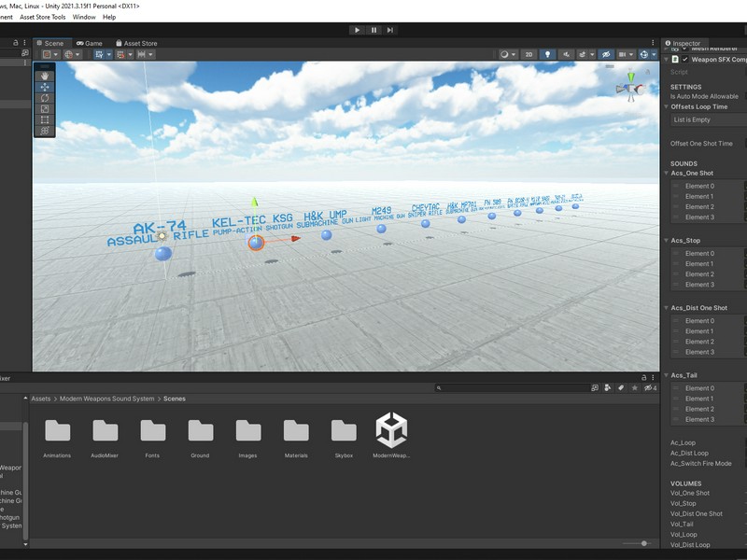Go to Assets in breadcrumb path

pyautogui.click(x=41, y=399)
